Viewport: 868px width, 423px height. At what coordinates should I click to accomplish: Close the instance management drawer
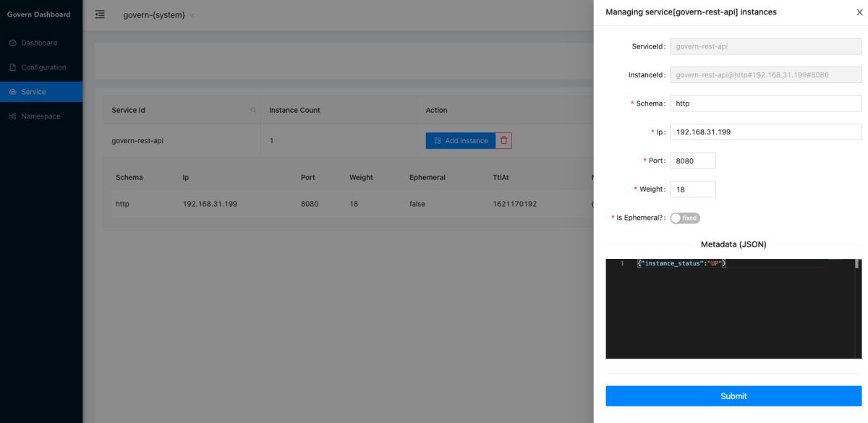859,12
